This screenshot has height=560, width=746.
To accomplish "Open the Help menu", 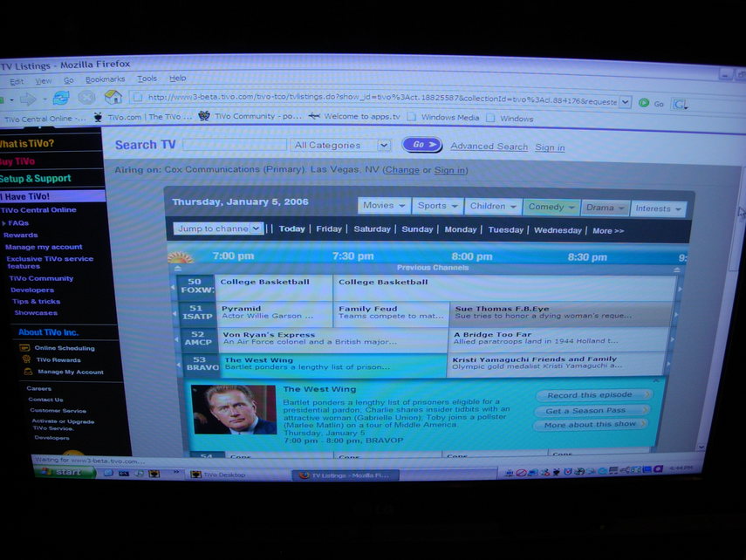I will (x=177, y=78).
